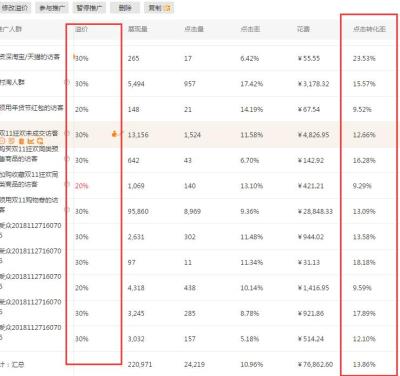Click impressions value 95,860
The height and width of the screenshot is (376, 400).
tap(138, 211)
